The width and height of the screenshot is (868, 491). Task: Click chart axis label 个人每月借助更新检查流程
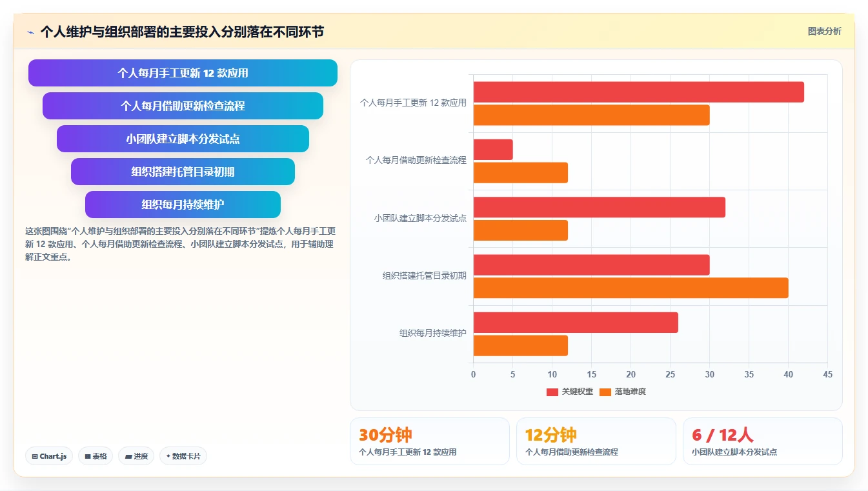416,160
